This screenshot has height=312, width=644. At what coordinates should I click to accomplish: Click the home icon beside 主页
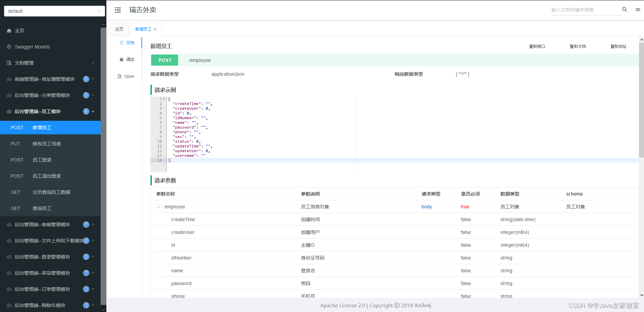click(x=9, y=31)
